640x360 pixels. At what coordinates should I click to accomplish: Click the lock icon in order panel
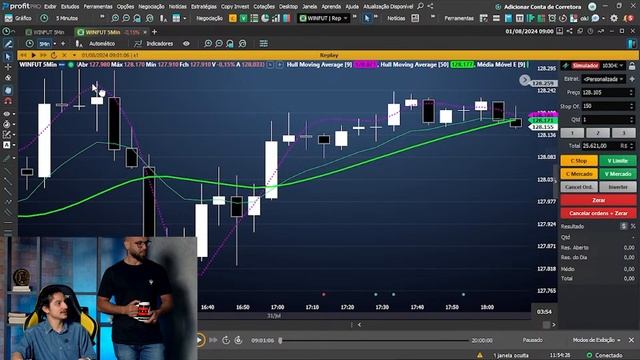click(632, 66)
